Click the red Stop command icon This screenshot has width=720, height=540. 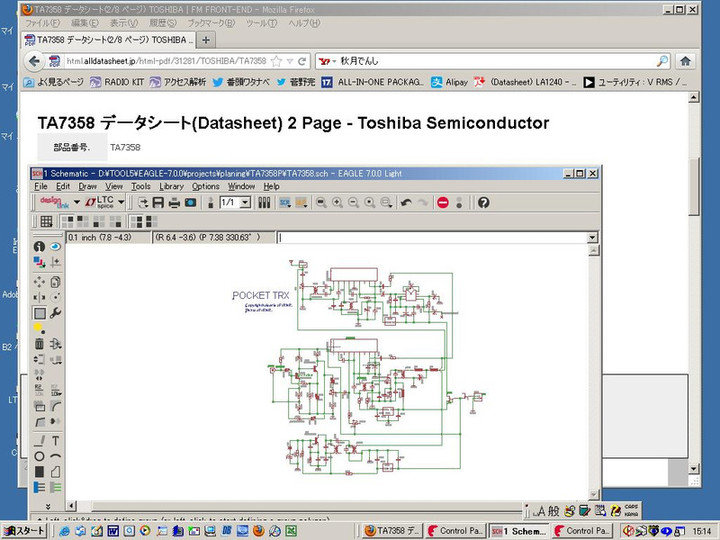click(x=442, y=203)
